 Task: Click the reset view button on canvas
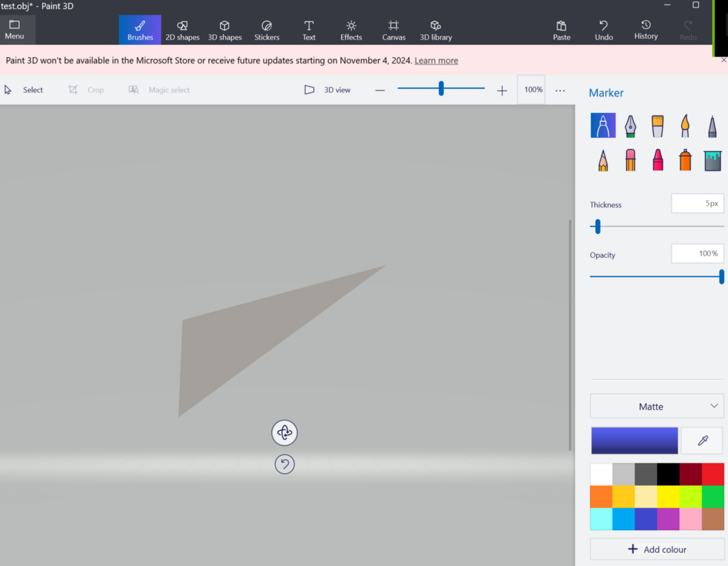[284, 464]
